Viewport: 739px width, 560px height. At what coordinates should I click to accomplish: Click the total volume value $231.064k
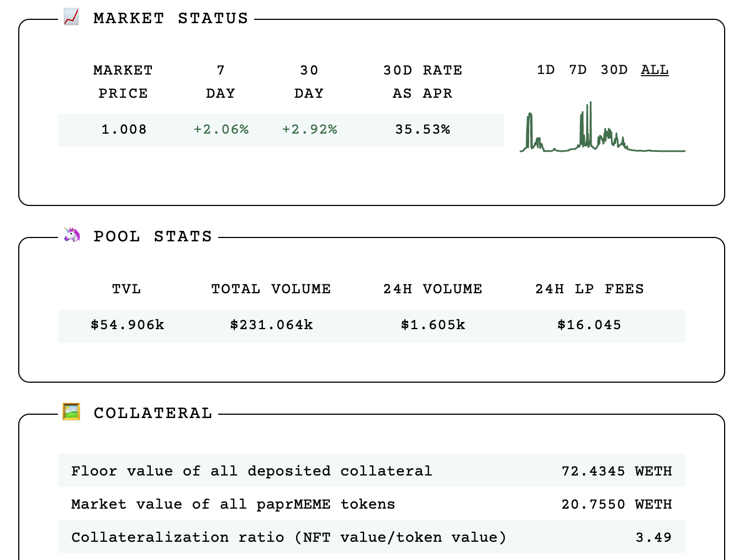click(x=272, y=325)
